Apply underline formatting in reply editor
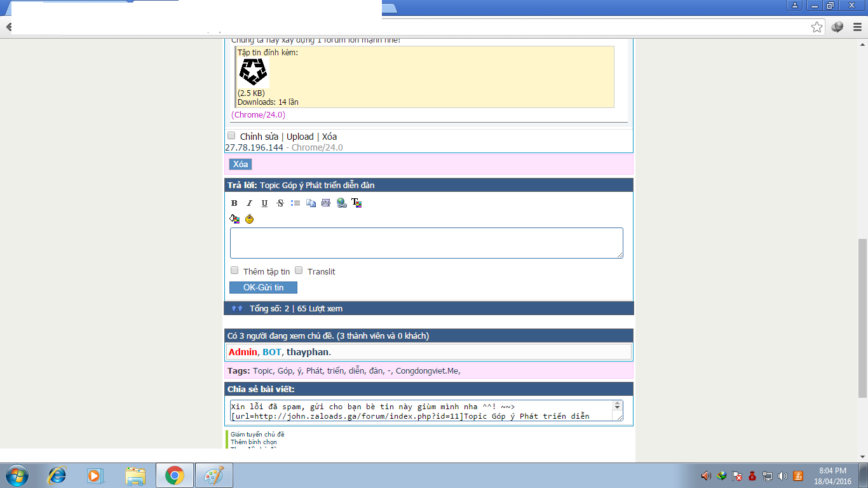868x488 pixels. point(264,203)
